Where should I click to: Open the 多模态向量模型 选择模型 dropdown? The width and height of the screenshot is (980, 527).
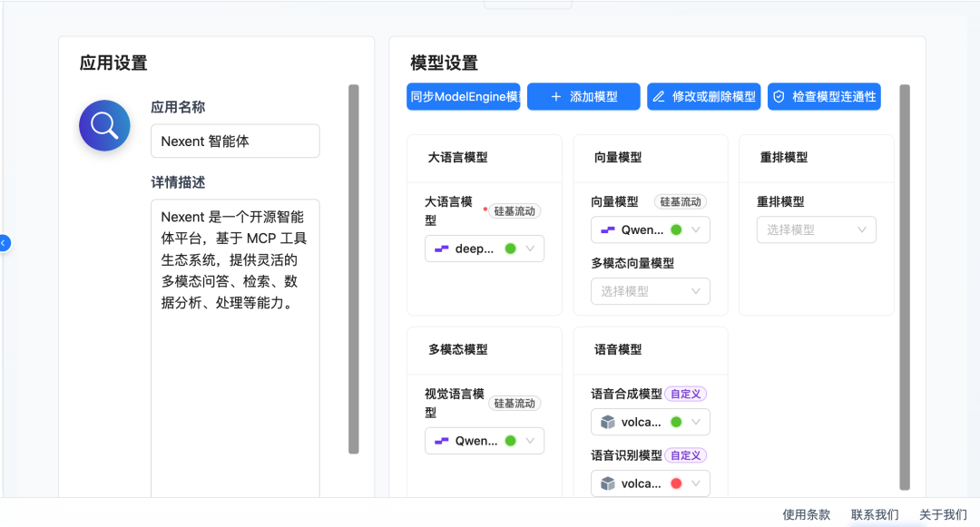pyautogui.click(x=650, y=291)
